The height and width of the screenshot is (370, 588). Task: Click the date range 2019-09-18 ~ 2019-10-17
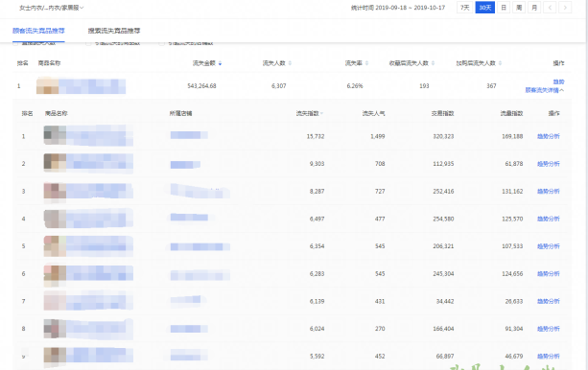pos(411,8)
